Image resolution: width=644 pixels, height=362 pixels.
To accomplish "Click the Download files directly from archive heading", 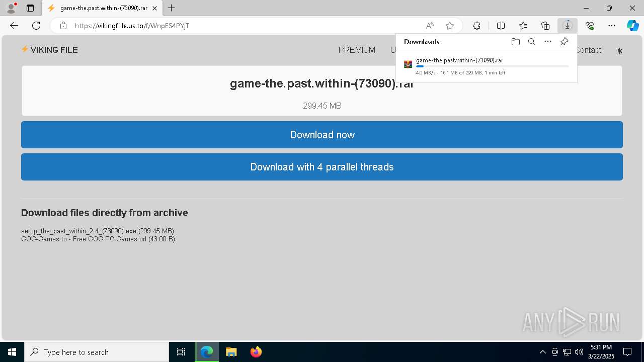I will click(105, 213).
